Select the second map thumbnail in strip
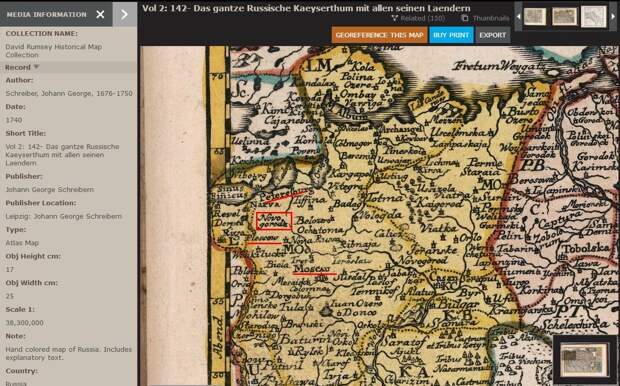The image size is (620, 386). coord(564,17)
